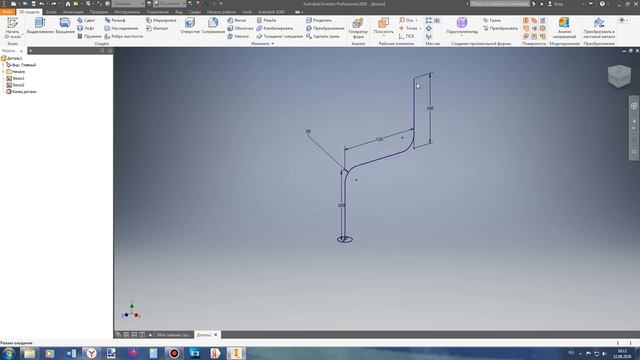Click the browser panel search icon
Image resolution: width=640 pixels, height=360 pixels.
point(102,51)
